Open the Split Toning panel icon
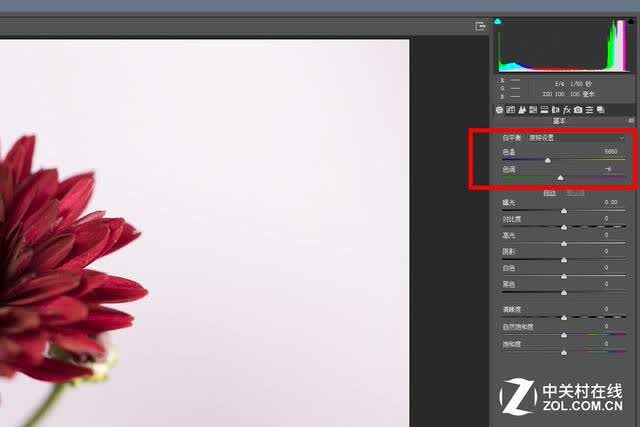Viewport: 640px width, 427px height. [x=544, y=110]
